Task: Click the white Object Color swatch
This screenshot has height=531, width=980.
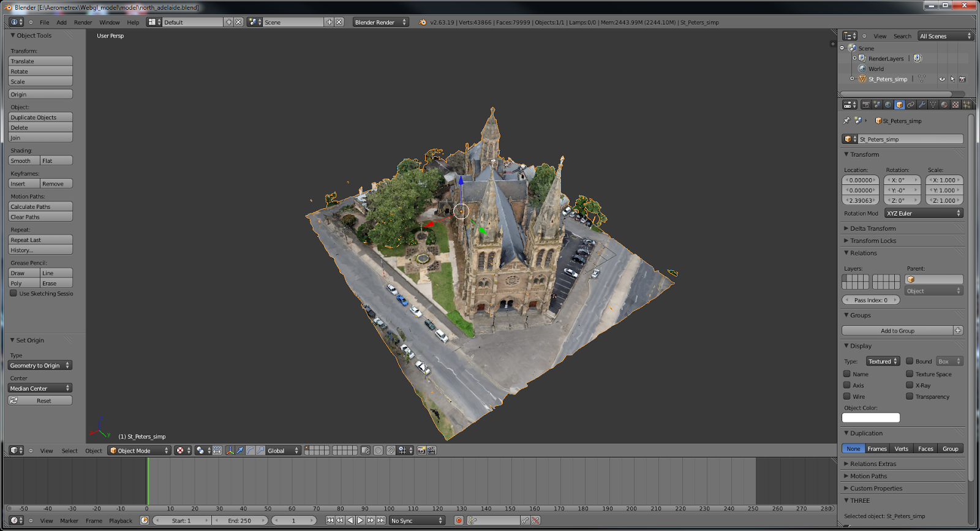Action: (870, 418)
